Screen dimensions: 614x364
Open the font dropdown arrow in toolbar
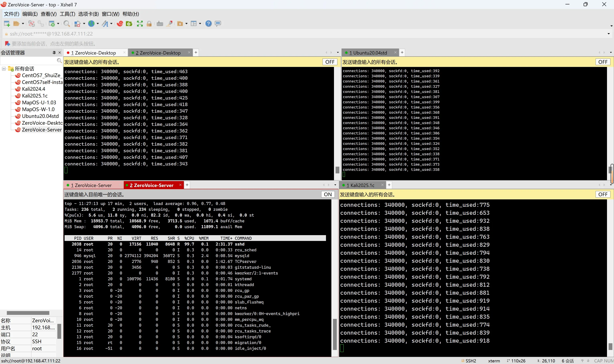coord(111,24)
